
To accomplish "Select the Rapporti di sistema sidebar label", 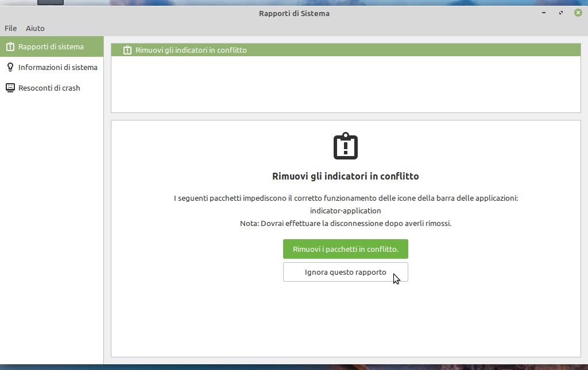I will (x=51, y=46).
